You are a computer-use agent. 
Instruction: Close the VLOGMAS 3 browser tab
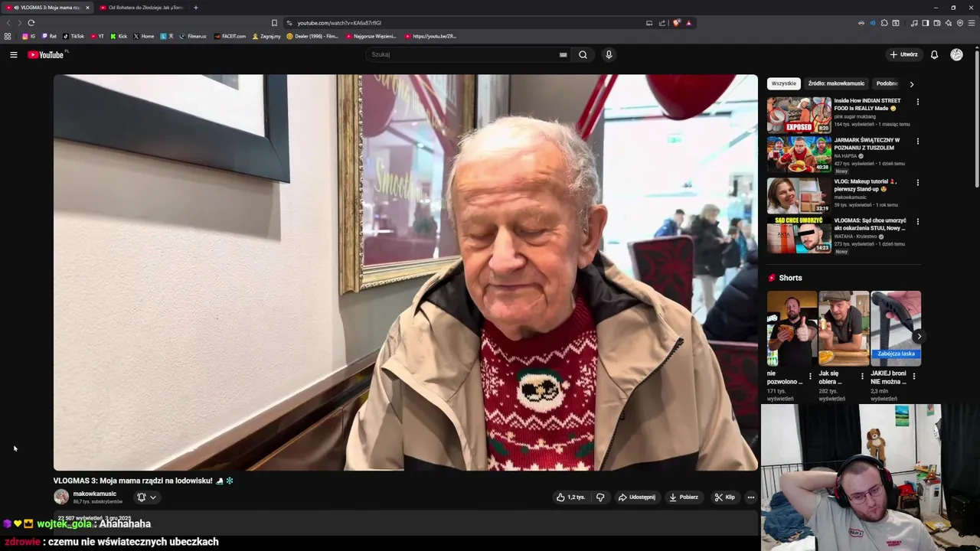[87, 8]
